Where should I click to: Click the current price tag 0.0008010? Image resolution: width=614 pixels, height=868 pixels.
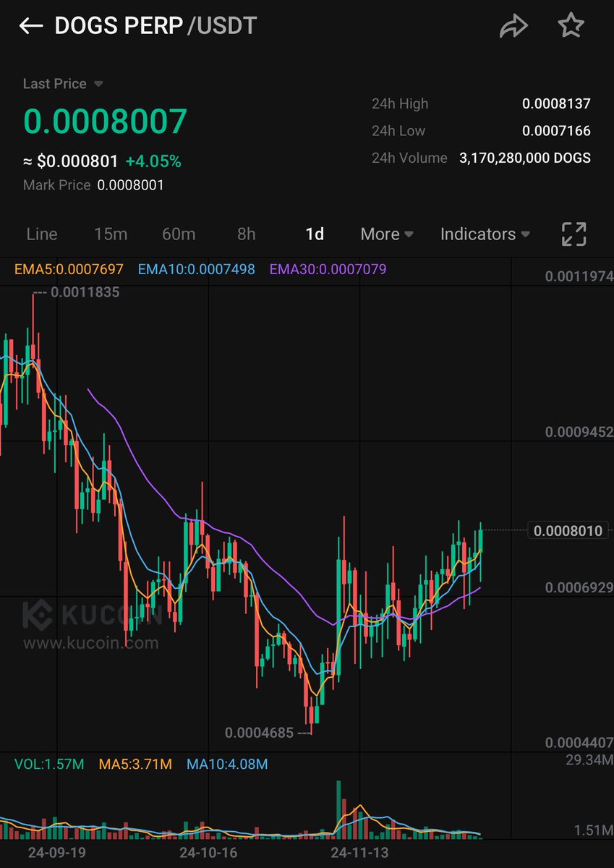(568, 531)
